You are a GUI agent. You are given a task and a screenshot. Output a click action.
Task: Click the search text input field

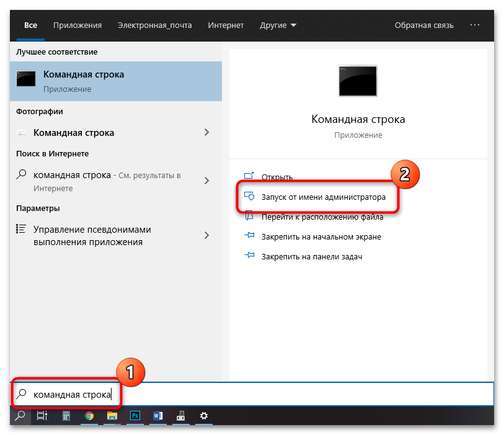(298, 394)
